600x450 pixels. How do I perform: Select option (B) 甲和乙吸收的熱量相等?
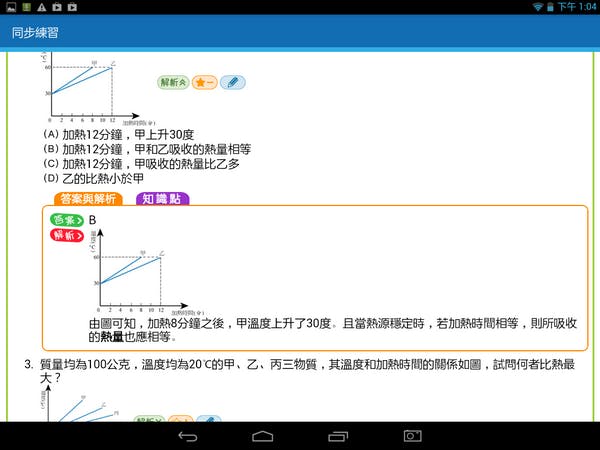click(x=147, y=149)
